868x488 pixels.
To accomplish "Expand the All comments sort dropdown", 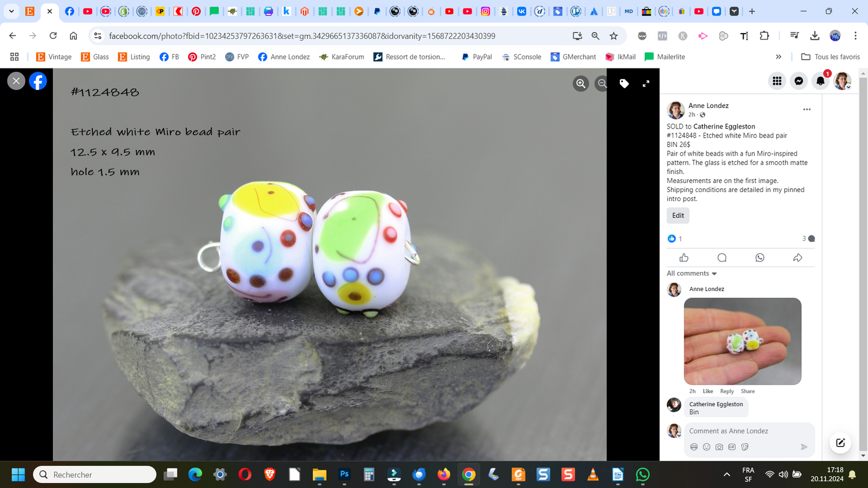I will tap(692, 273).
